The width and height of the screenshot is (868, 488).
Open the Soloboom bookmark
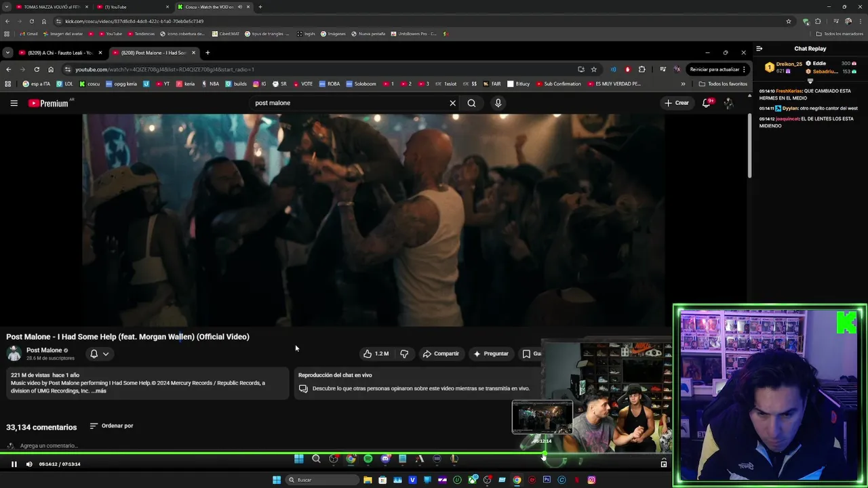tap(361, 84)
